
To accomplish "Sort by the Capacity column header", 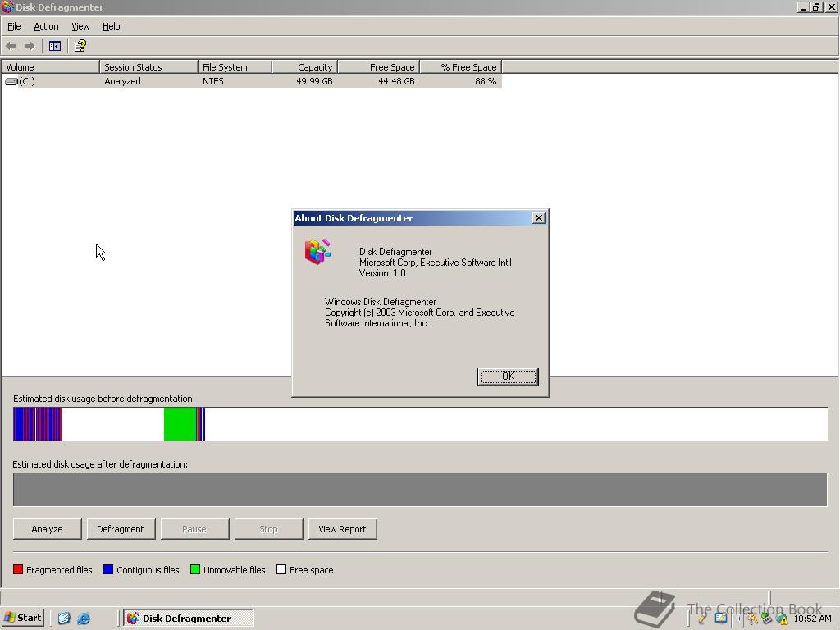I will point(305,67).
